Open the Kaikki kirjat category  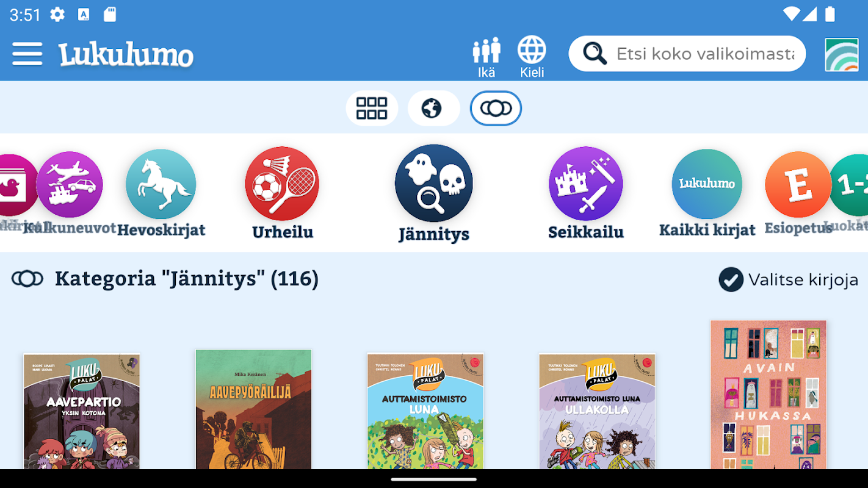click(707, 184)
